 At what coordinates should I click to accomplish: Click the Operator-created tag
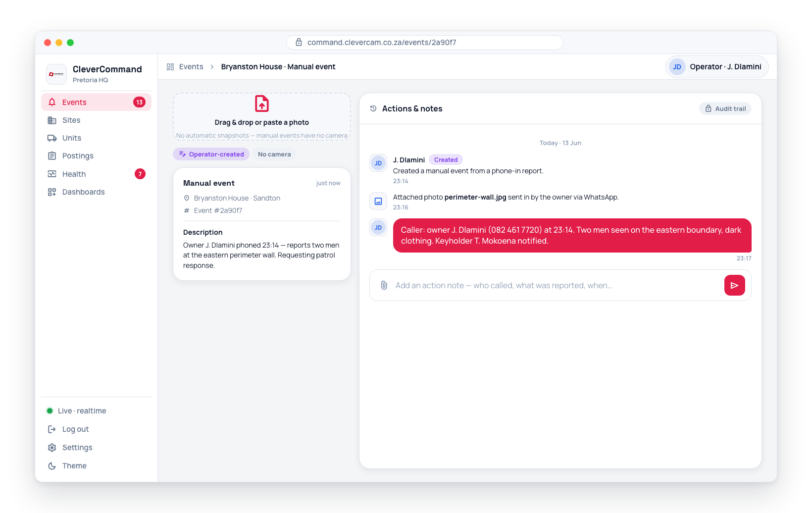211,154
